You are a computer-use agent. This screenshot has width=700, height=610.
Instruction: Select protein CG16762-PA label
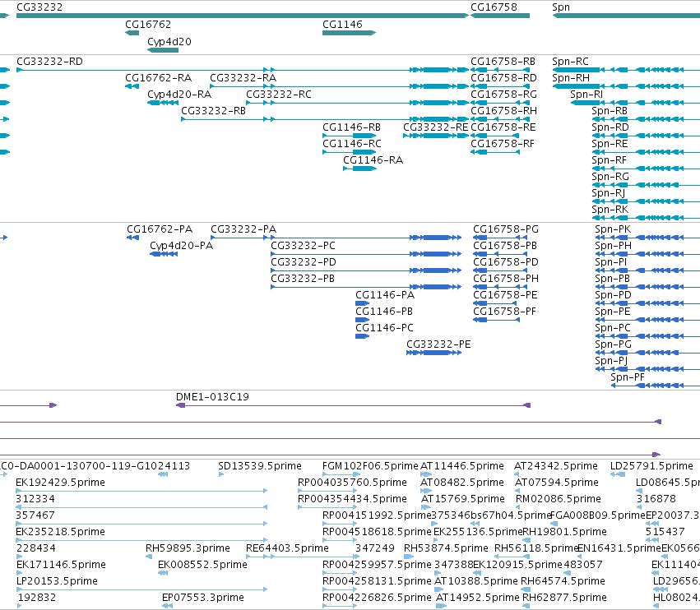coord(160,229)
